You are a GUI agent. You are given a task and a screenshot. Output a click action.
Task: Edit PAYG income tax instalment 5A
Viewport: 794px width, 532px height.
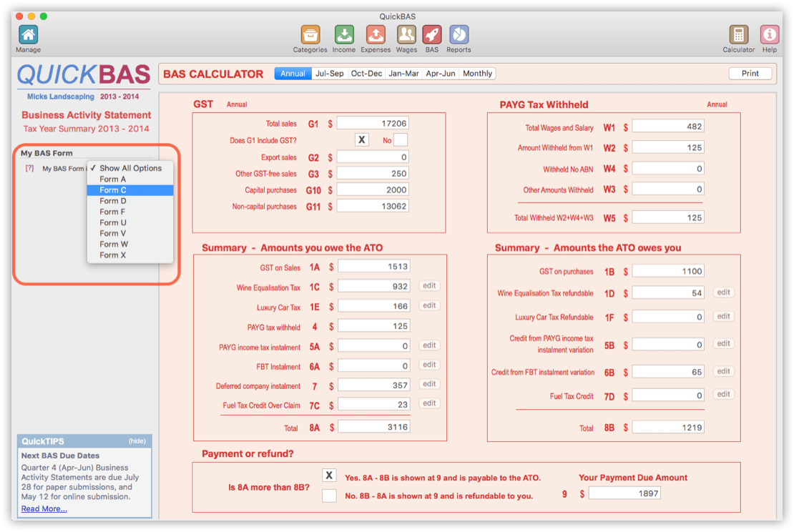click(x=429, y=345)
